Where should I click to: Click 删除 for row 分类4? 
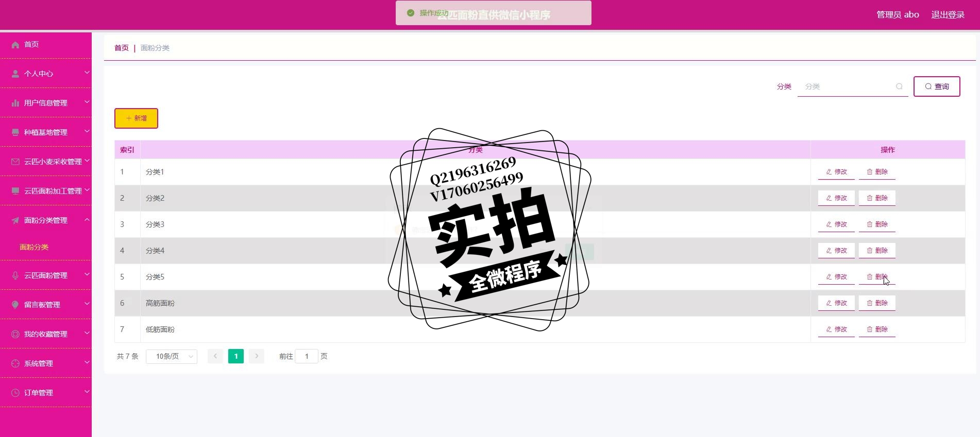[877, 251]
